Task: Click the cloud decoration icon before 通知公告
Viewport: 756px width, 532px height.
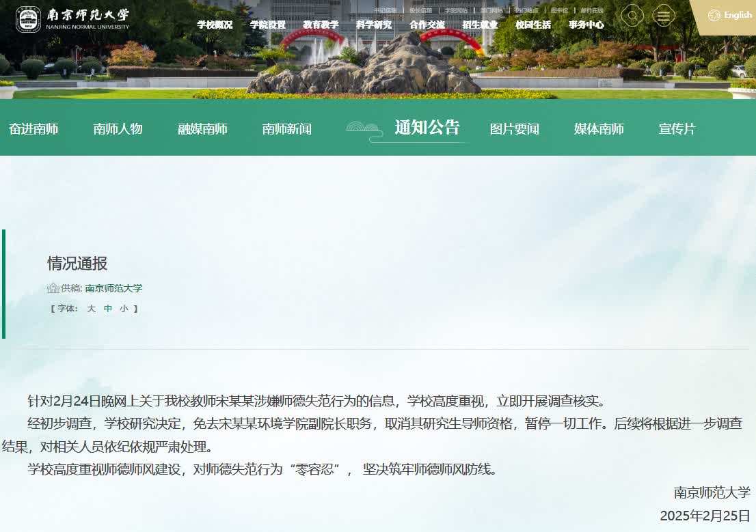Action: tap(363, 128)
